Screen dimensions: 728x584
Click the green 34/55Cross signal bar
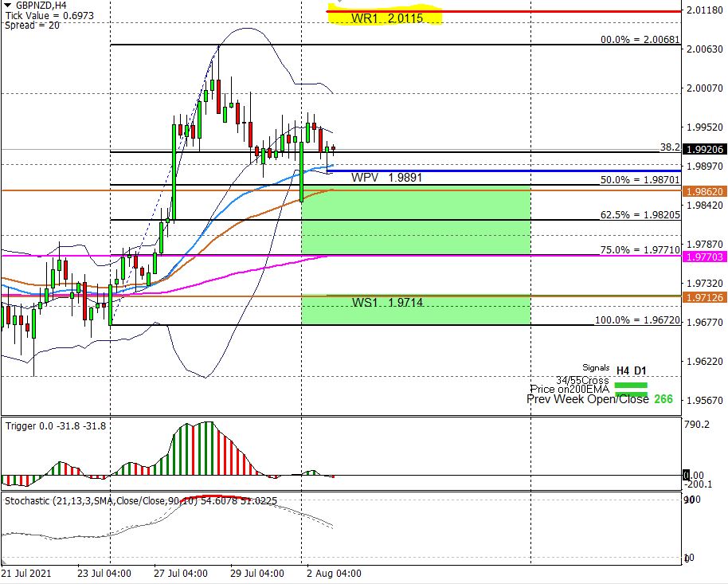point(633,383)
